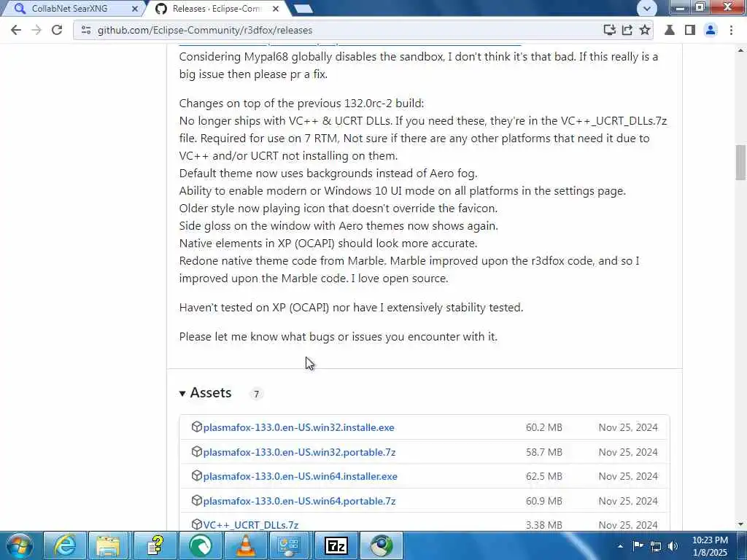Download plasmafox win64 installer exe
The height and width of the screenshot is (560, 747).
(300, 476)
